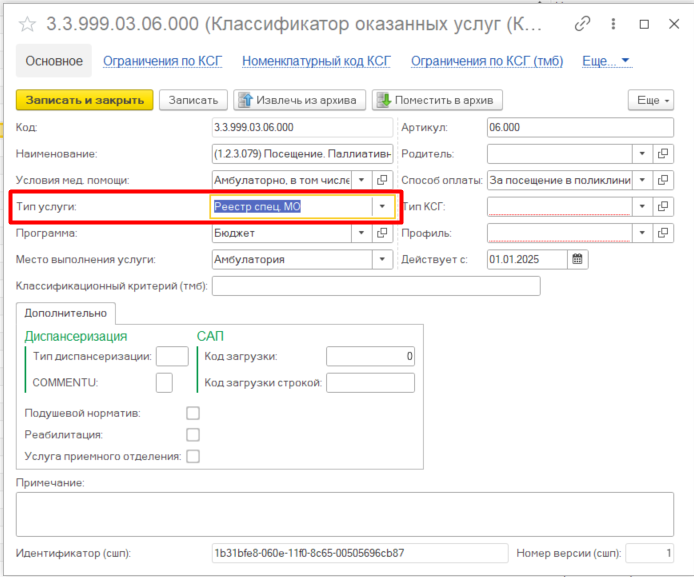This screenshot has width=694, height=577.
Task: Click the Условия мед. помощи value field
Action: (x=282, y=180)
